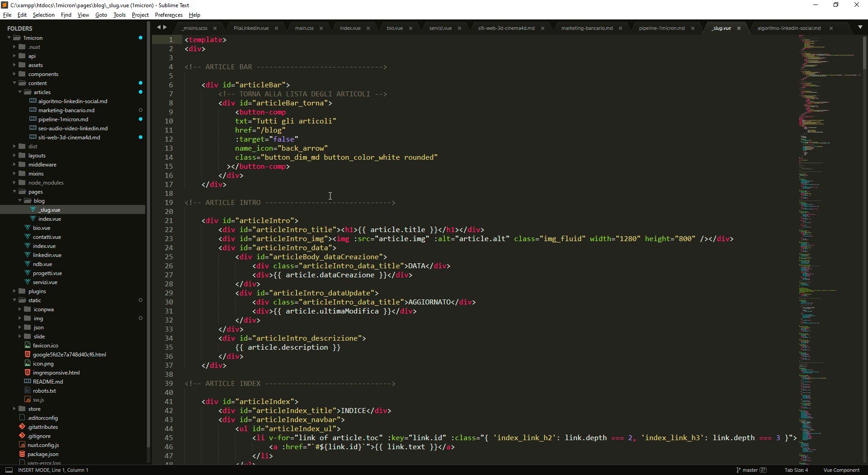
Task: Click the markdown icon beside algoritmo-linkedin-social.md
Action: point(32,101)
